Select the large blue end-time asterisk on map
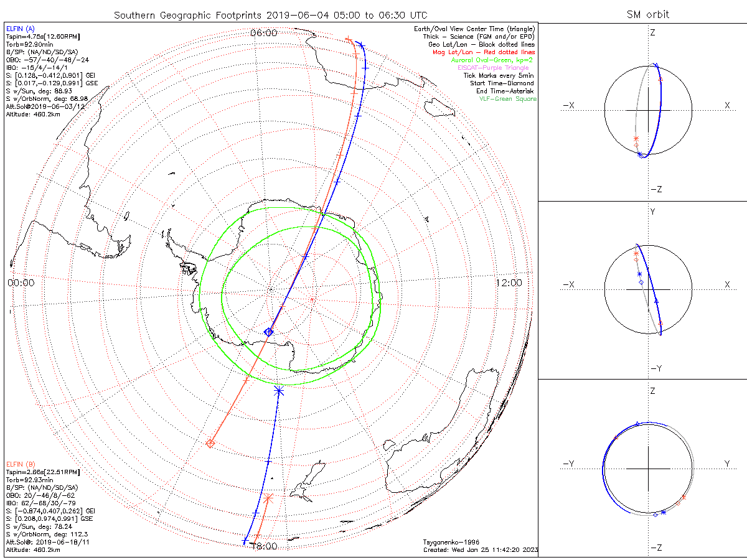Screen dimensions: 747x560 (x=278, y=391)
